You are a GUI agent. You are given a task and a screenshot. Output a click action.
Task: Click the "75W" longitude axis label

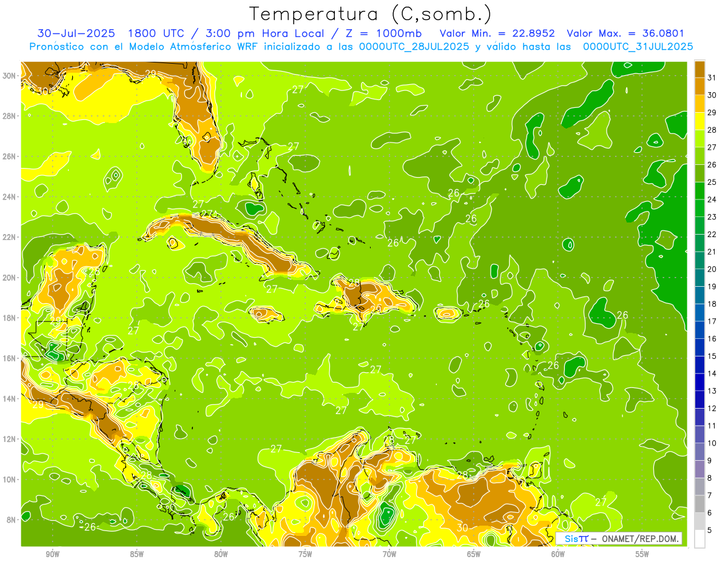coord(305,554)
